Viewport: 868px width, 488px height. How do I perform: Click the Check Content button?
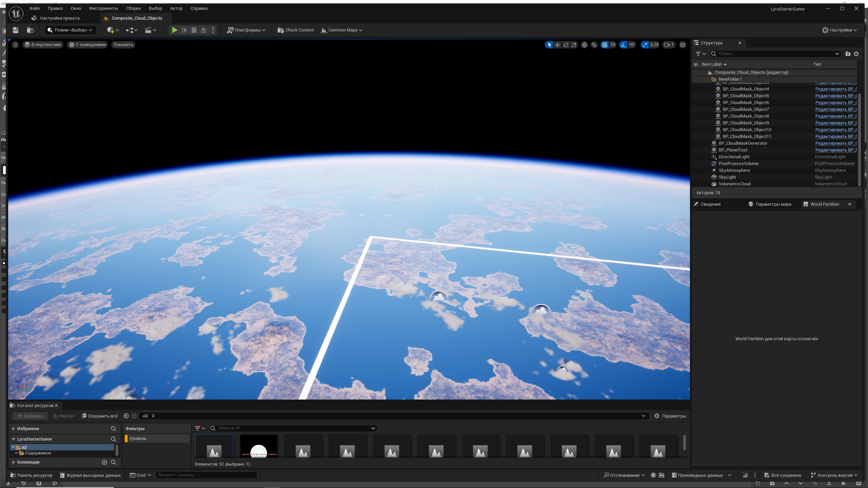(x=296, y=30)
